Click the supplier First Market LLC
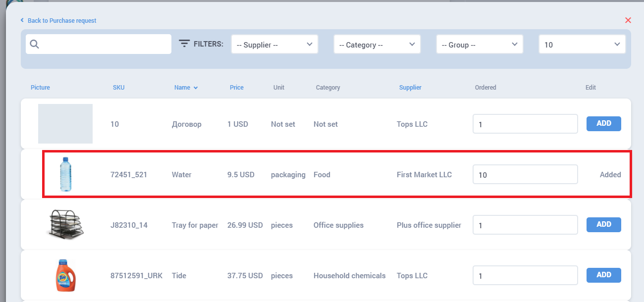This screenshot has width=644, height=302. coord(424,175)
